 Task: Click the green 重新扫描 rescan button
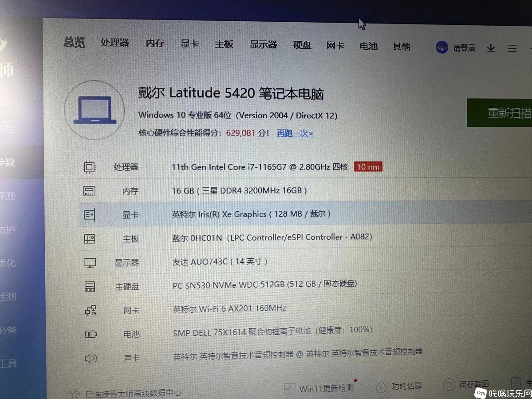click(x=500, y=113)
